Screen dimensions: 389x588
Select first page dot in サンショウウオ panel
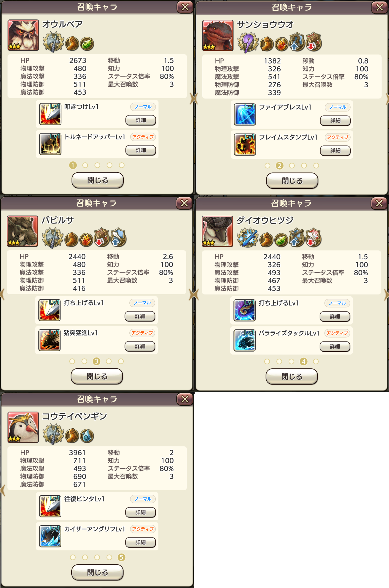point(267,166)
